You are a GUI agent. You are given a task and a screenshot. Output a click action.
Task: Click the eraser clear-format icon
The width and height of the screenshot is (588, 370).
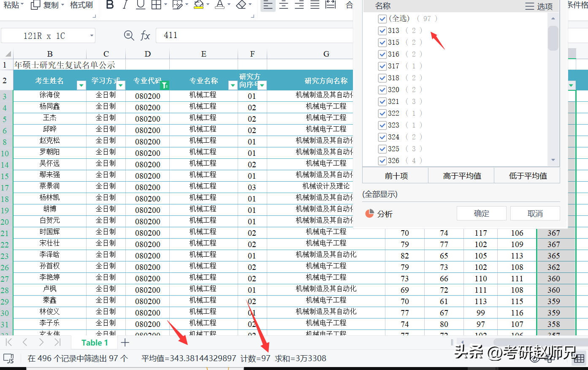(241, 5)
